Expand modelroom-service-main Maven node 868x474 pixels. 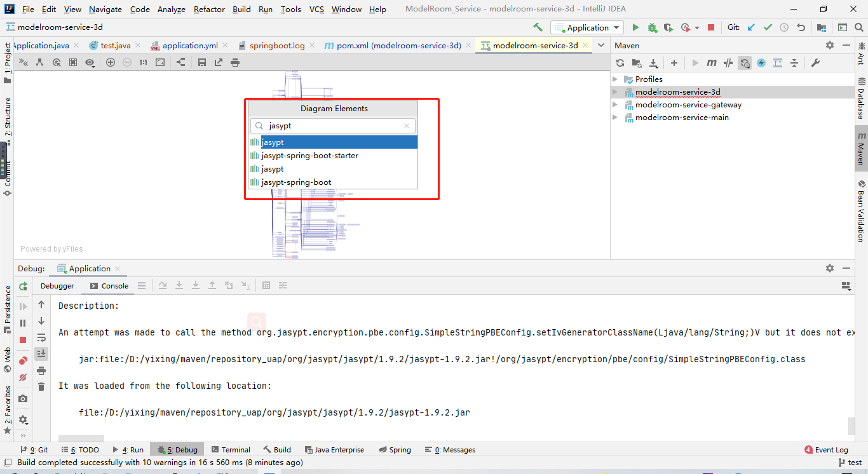(615, 118)
